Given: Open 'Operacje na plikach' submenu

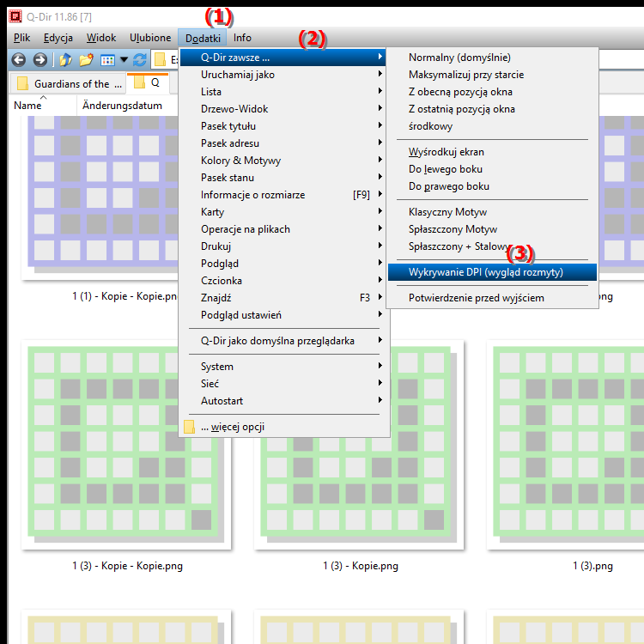Looking at the screenshot, I should (283, 229).
